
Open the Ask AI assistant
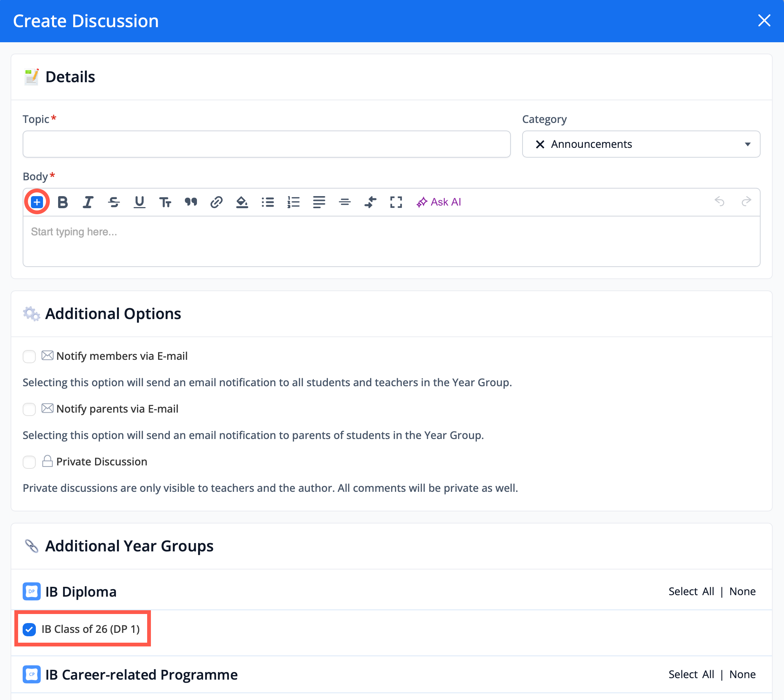pyautogui.click(x=438, y=202)
